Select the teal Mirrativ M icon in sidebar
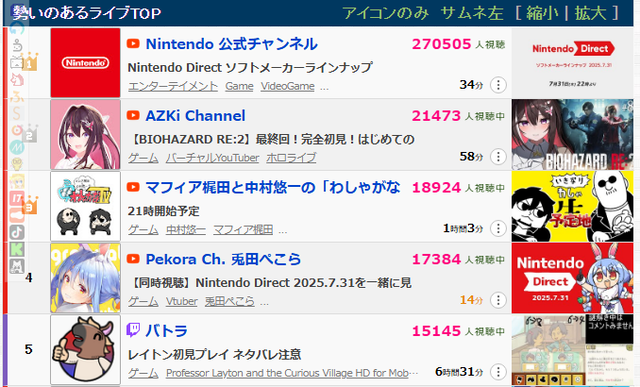This screenshot has width=640, height=387. [x=17, y=147]
